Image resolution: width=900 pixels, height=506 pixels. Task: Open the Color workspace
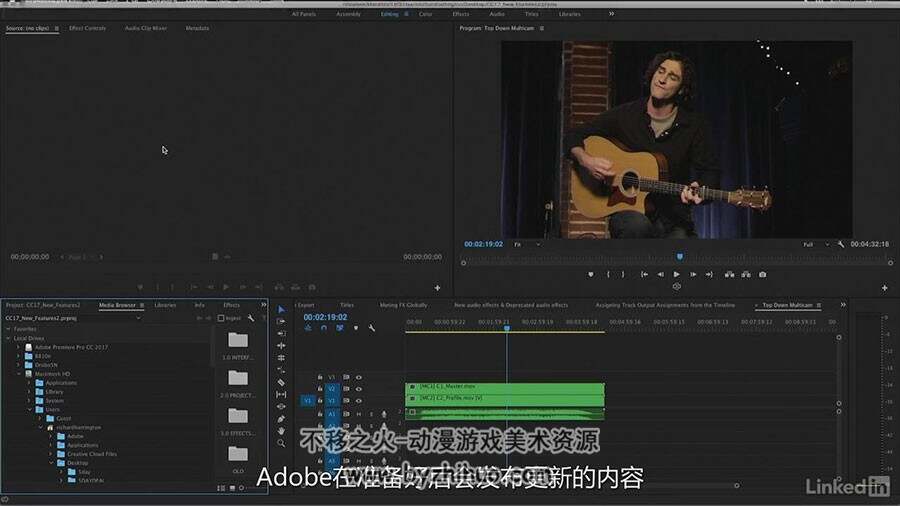click(x=425, y=14)
